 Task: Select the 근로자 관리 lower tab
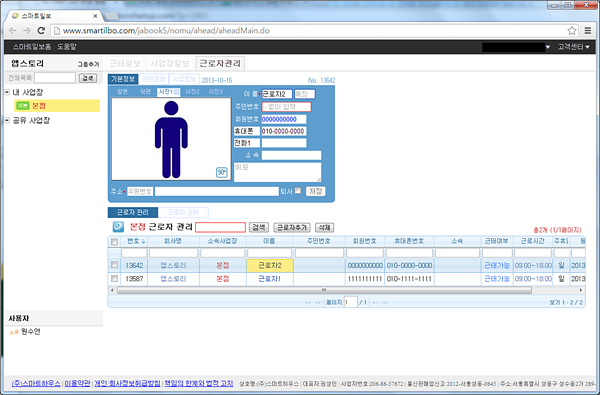133,212
